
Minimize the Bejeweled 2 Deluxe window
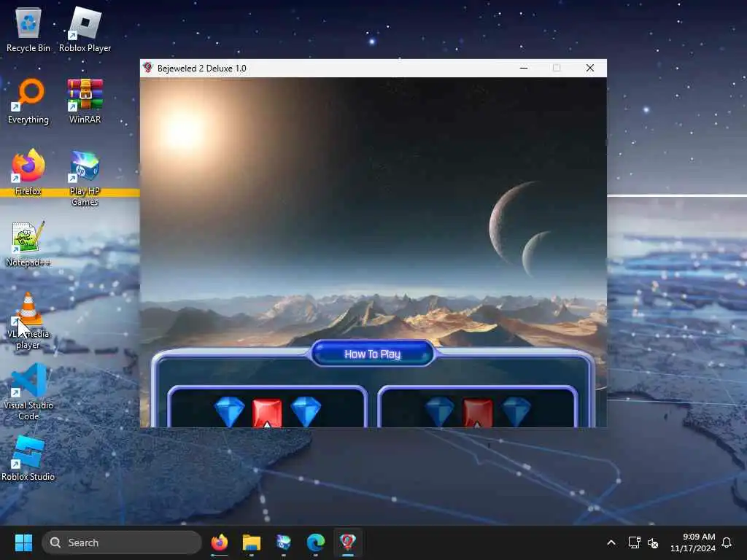click(524, 68)
